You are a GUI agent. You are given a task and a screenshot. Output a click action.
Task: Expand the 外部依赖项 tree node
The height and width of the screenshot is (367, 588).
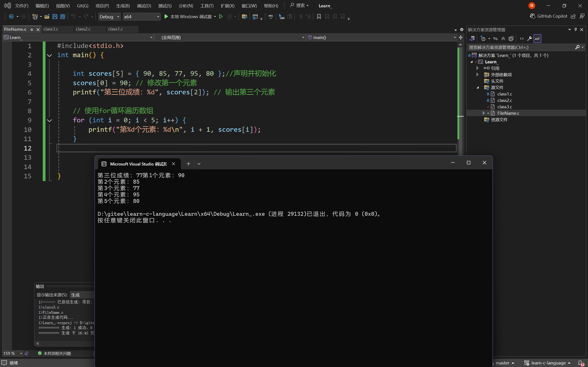coord(477,75)
